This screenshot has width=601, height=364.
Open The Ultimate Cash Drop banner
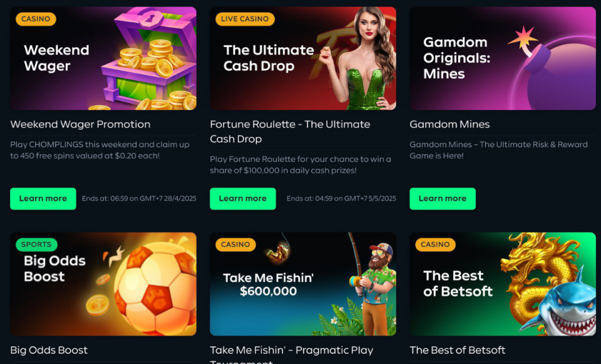(x=303, y=58)
